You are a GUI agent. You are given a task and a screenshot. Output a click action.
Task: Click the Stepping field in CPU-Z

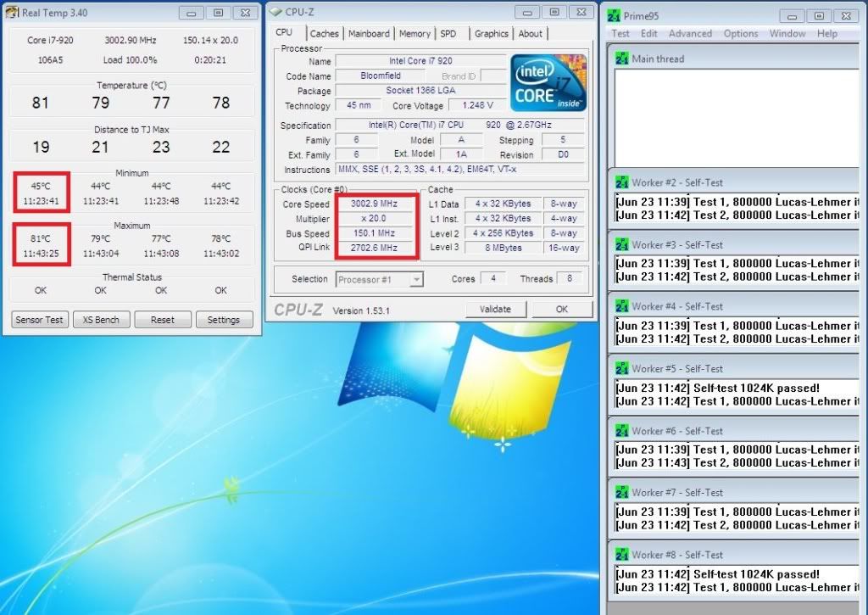[x=563, y=140]
